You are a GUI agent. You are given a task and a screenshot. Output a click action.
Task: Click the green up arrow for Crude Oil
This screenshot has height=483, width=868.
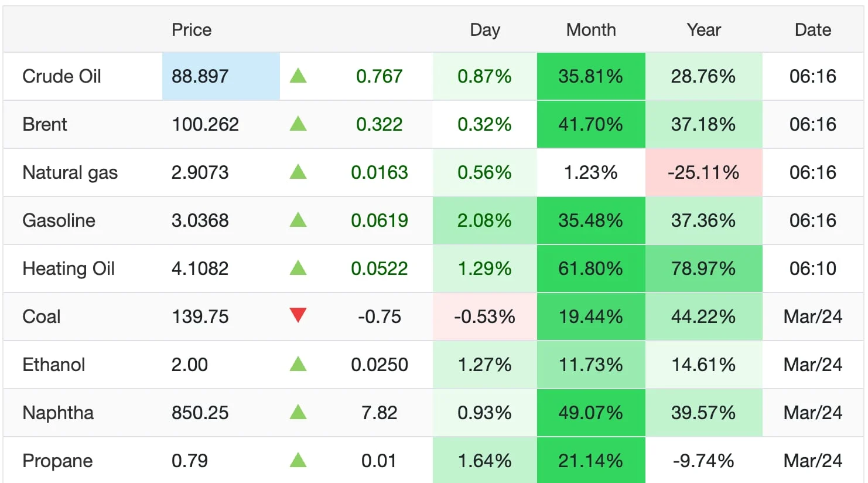click(298, 76)
